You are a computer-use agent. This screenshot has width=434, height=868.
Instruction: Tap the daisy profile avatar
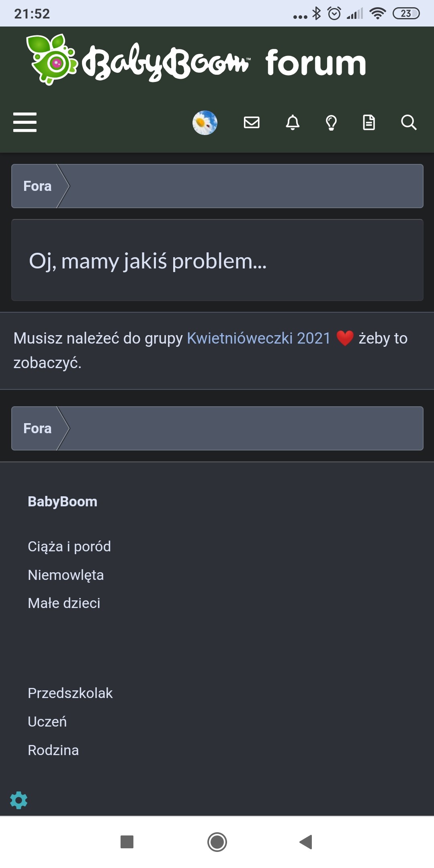click(x=205, y=123)
